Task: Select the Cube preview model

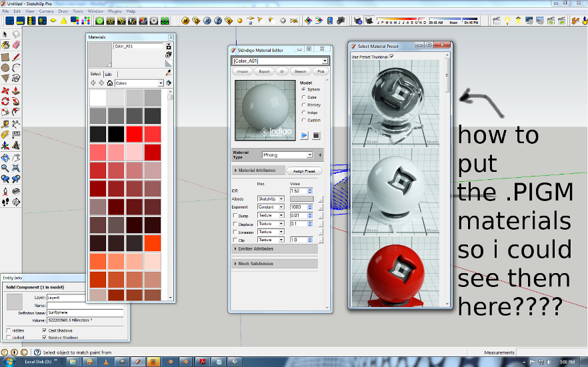Action: pyautogui.click(x=304, y=97)
